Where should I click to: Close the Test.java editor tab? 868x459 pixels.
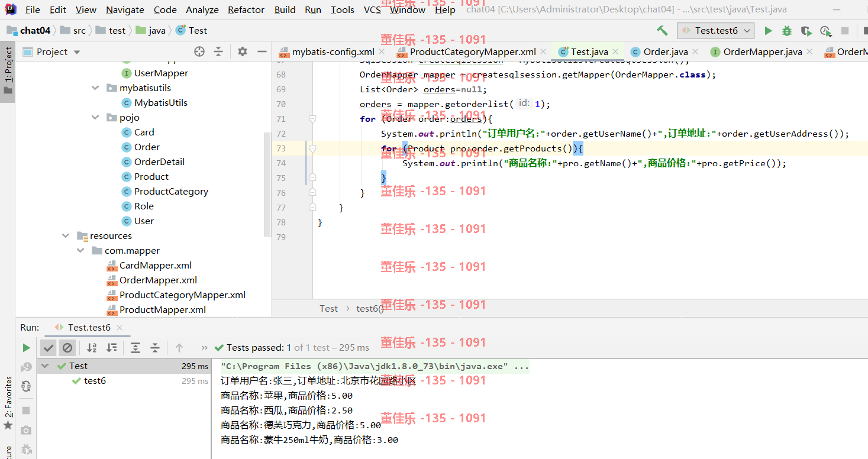(615, 52)
